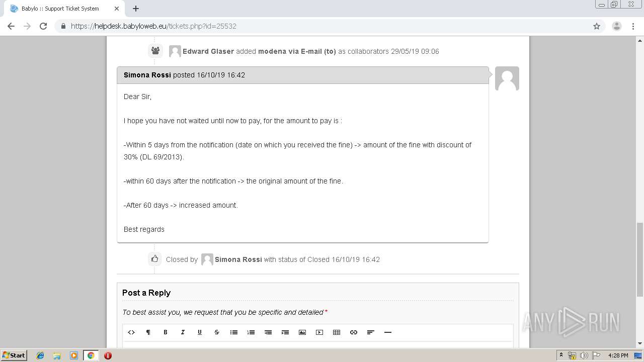Screen dimensions: 644x362
Task: Reload the current page
Action: (43, 26)
